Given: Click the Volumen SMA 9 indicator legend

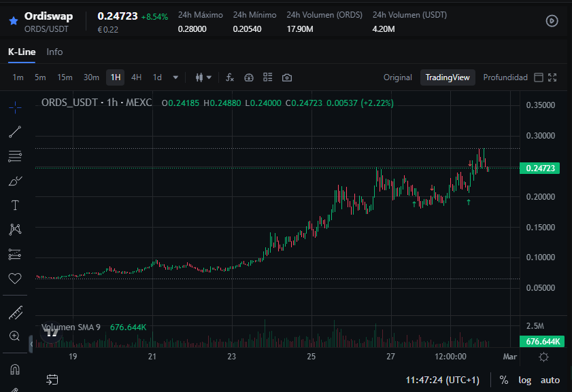Looking at the screenshot, I should pos(71,327).
